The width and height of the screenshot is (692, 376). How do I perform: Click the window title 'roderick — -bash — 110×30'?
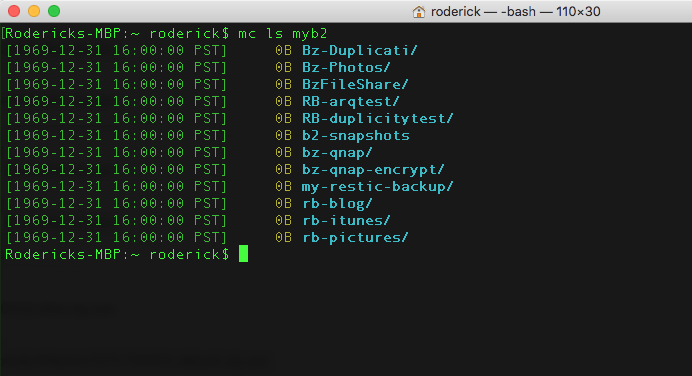pos(515,11)
